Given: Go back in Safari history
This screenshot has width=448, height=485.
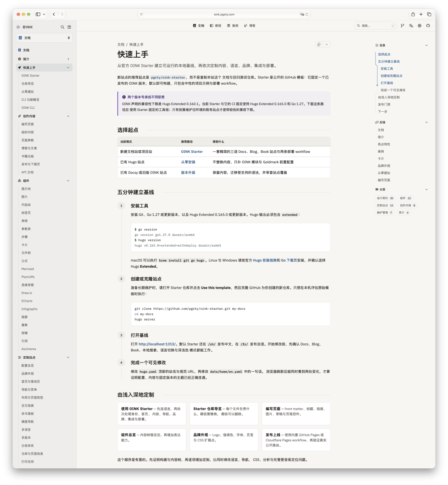Looking at the screenshot, I should (54, 14).
